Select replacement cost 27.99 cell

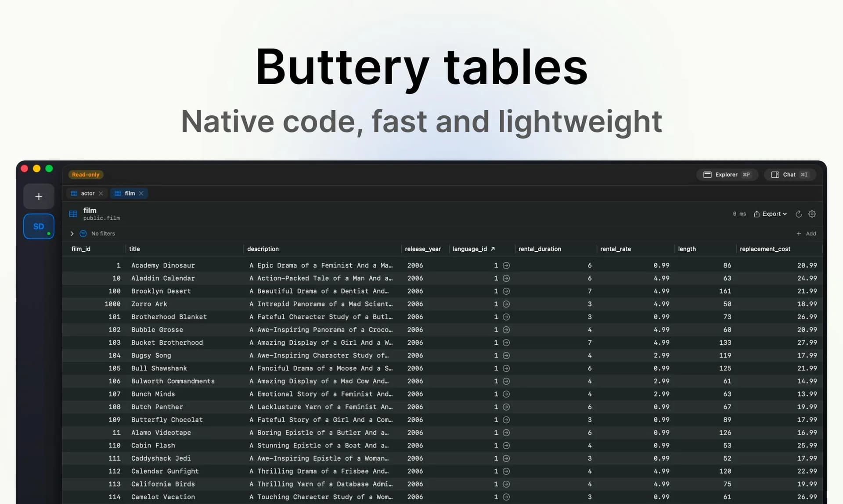click(x=807, y=343)
